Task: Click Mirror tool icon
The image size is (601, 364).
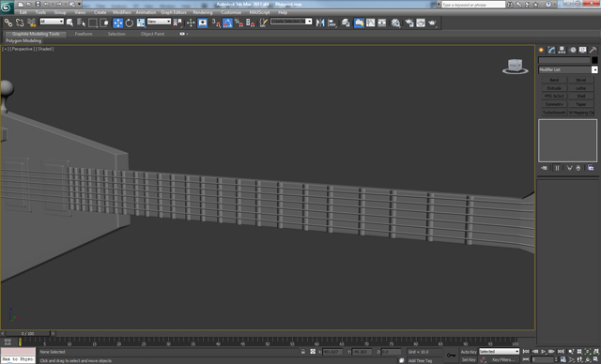Action: coord(320,23)
